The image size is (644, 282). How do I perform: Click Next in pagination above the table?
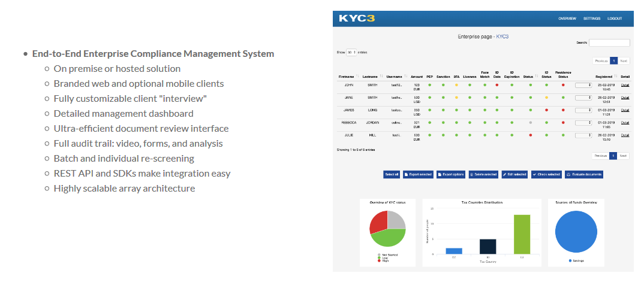click(x=624, y=60)
